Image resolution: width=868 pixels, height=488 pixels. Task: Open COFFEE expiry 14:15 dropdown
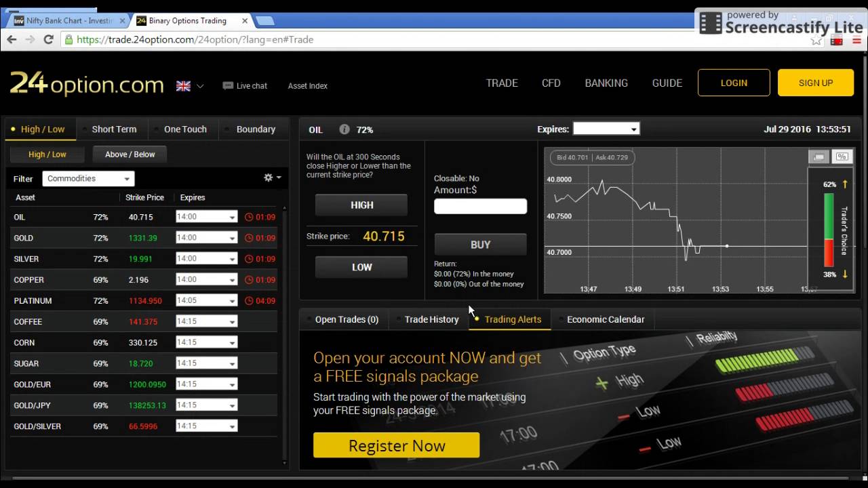[x=206, y=322]
